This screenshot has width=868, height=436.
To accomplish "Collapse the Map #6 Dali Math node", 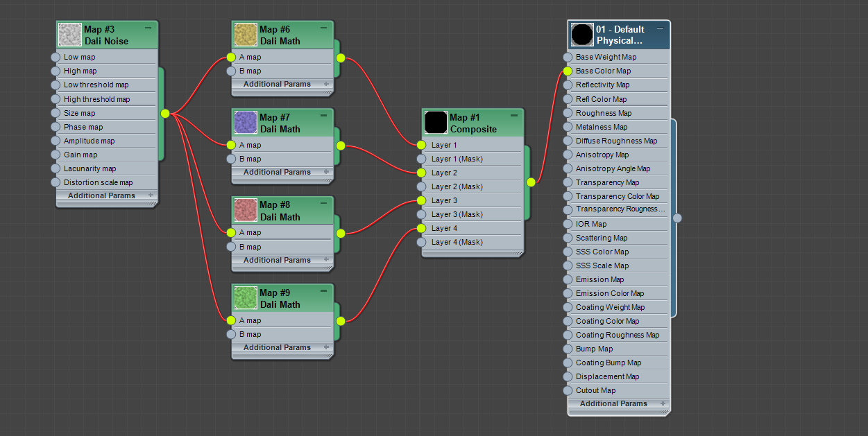I will pyautogui.click(x=323, y=28).
